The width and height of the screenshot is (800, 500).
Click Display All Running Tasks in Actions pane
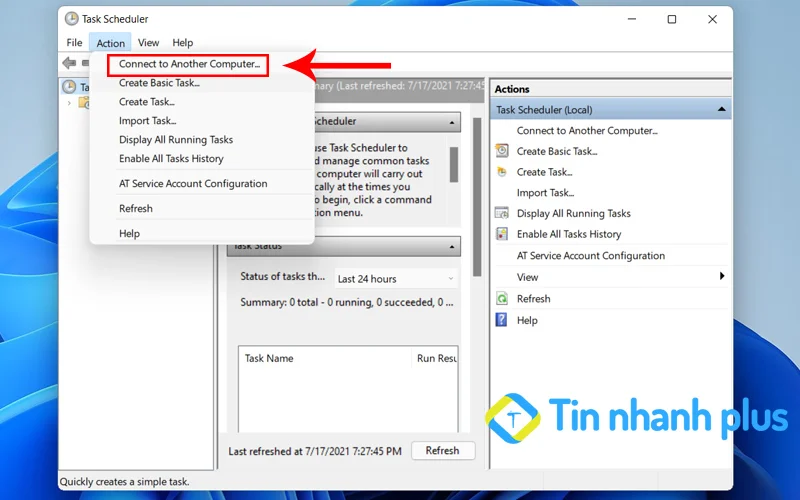pos(573,214)
